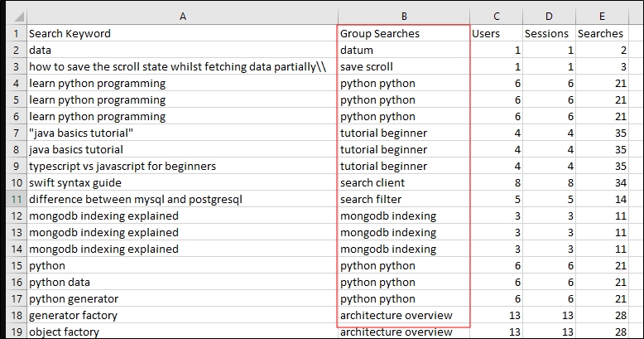
Task: Click row 1 header number
Action: (x=14, y=34)
